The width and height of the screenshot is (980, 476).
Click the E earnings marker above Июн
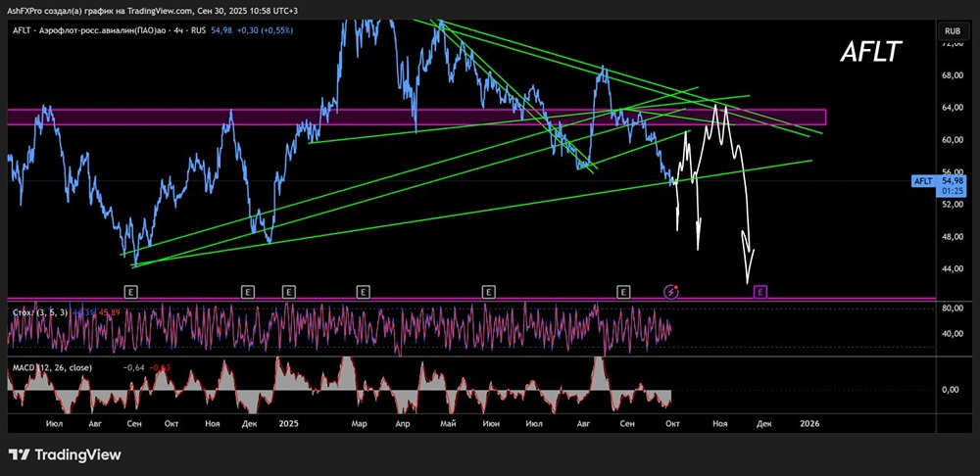(489, 291)
